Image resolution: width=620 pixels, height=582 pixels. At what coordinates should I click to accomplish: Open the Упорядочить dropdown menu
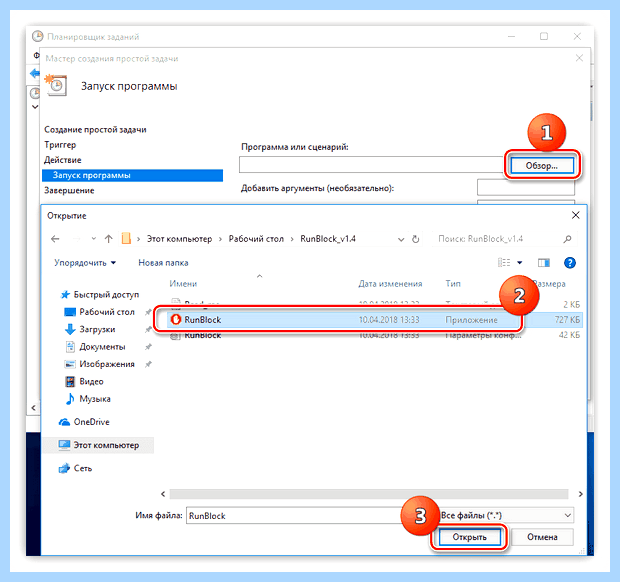pos(85,263)
